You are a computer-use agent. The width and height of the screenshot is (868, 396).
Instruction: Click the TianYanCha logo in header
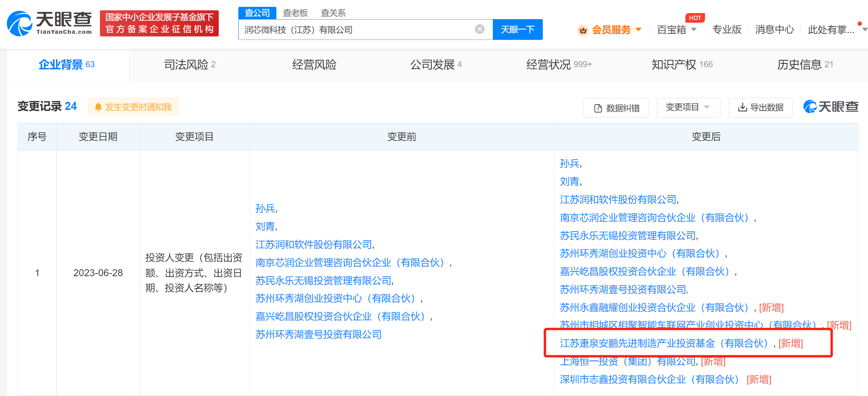click(x=50, y=23)
